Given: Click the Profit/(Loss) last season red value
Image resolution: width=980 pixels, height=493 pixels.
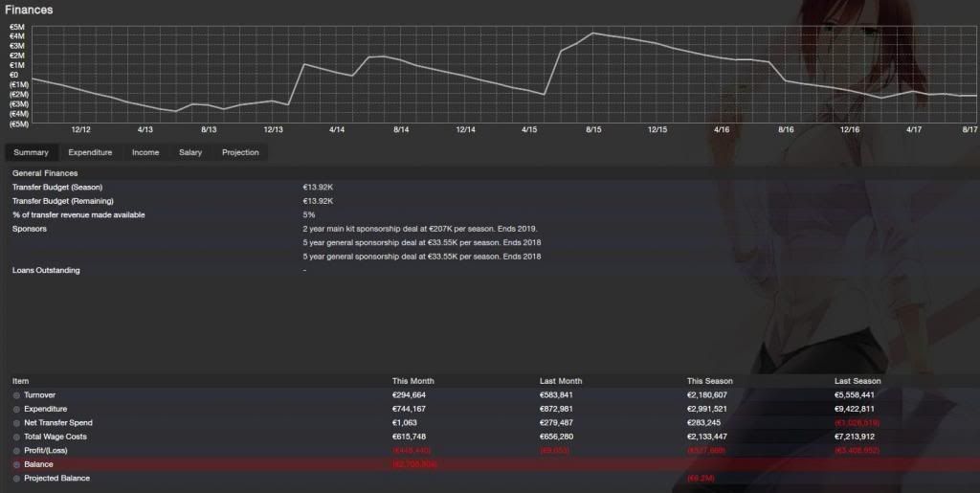Looking at the screenshot, I should pyautogui.click(x=857, y=451).
